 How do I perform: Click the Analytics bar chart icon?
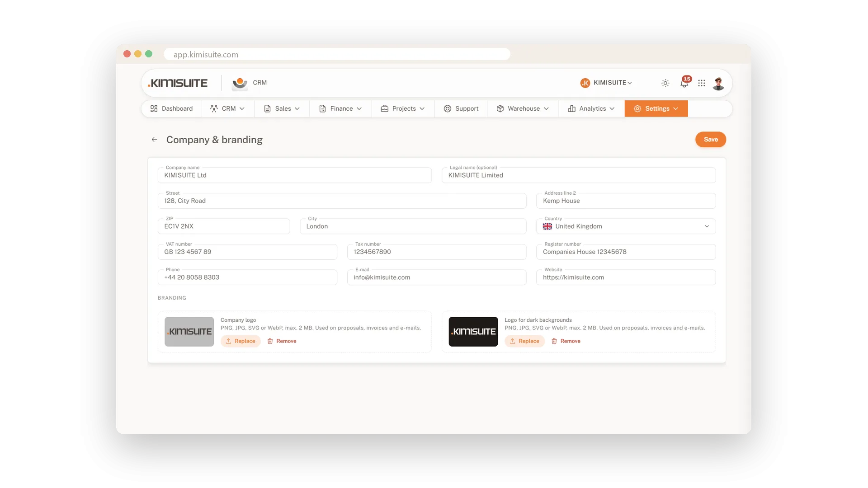tap(572, 108)
